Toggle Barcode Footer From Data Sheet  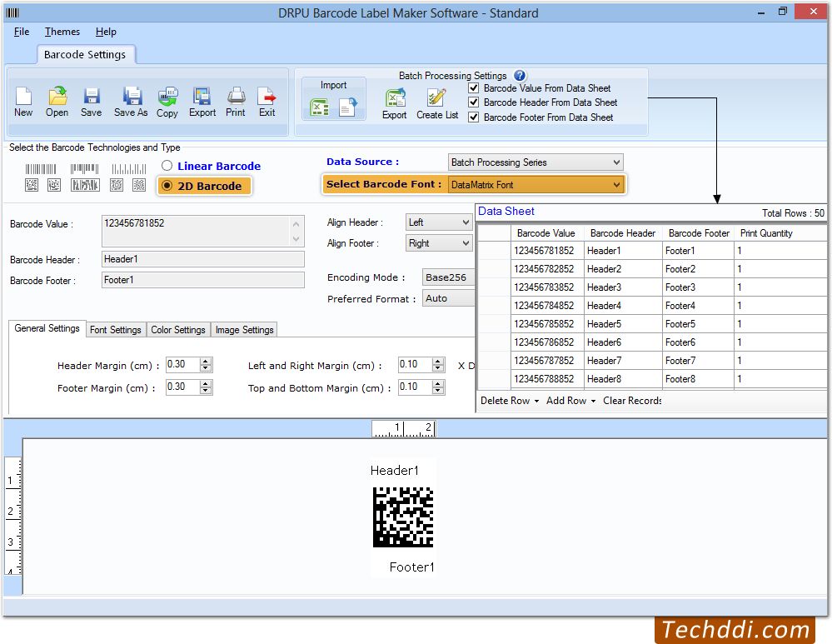tap(474, 117)
